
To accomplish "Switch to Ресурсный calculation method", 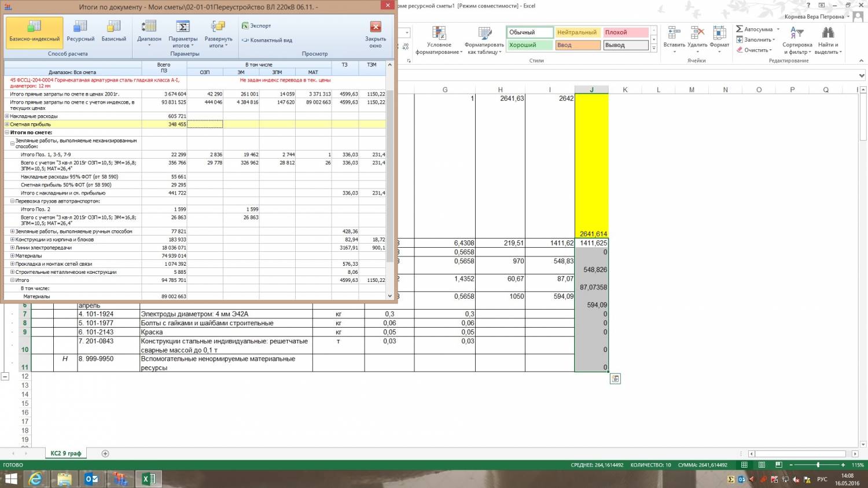I will pos(80,31).
